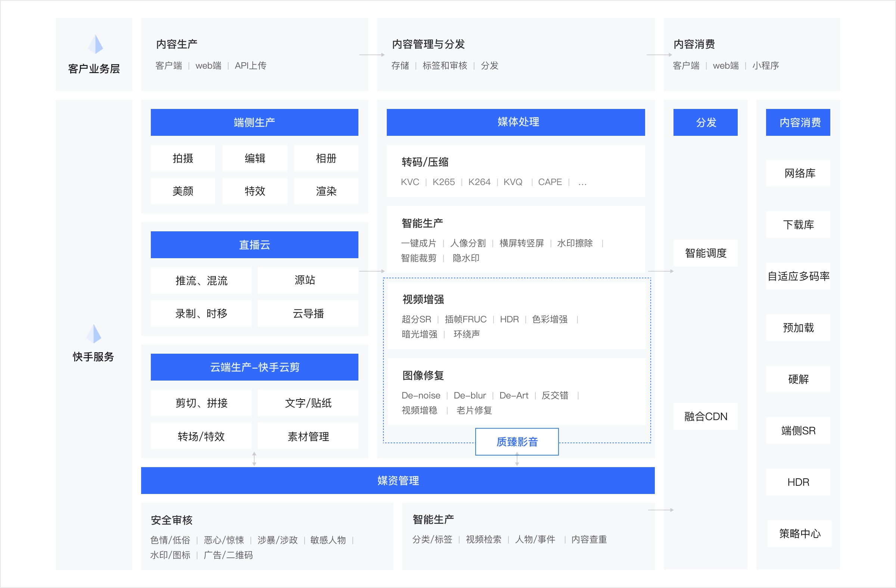896x588 pixels.
Task: Click the 老片修复 label
Action: pos(474,410)
